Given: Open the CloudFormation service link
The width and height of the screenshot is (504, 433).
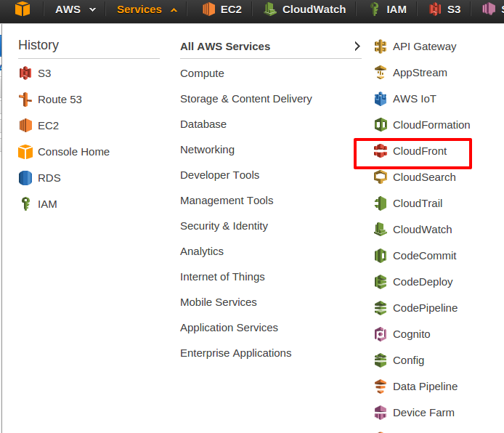Looking at the screenshot, I should click(431, 125).
